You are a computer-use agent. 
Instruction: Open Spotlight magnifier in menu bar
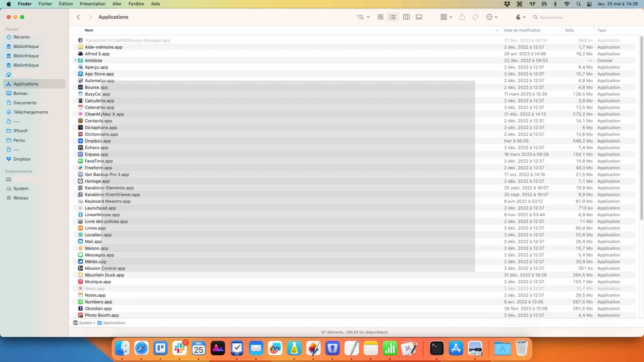(x=578, y=4)
